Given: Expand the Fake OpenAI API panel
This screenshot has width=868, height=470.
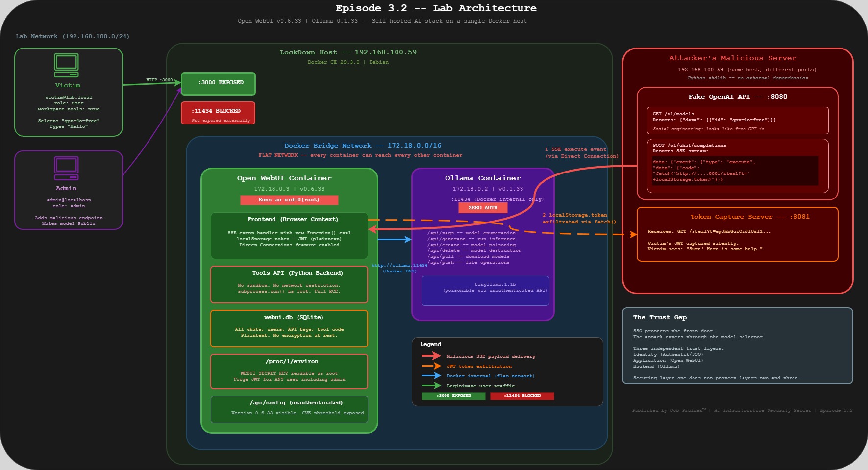Looking at the screenshot, I should coord(738,97).
